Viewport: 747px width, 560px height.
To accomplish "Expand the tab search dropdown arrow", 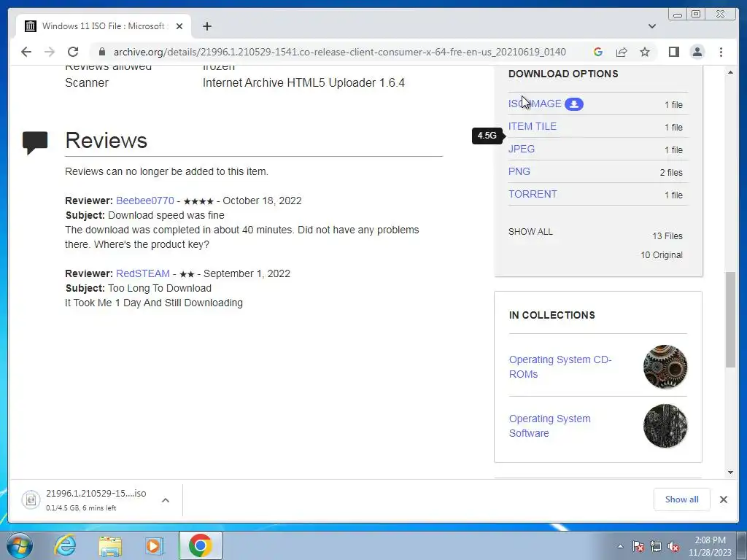I will pyautogui.click(x=651, y=26).
